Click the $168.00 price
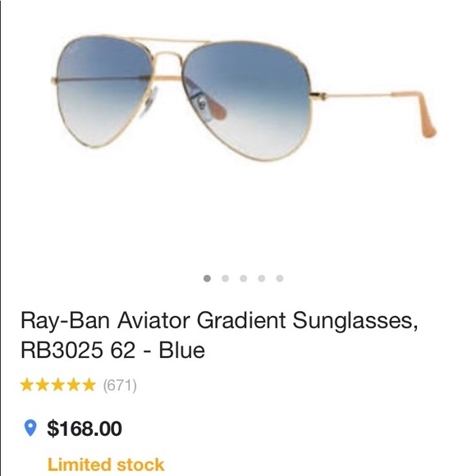476x476 pixels. [85, 428]
